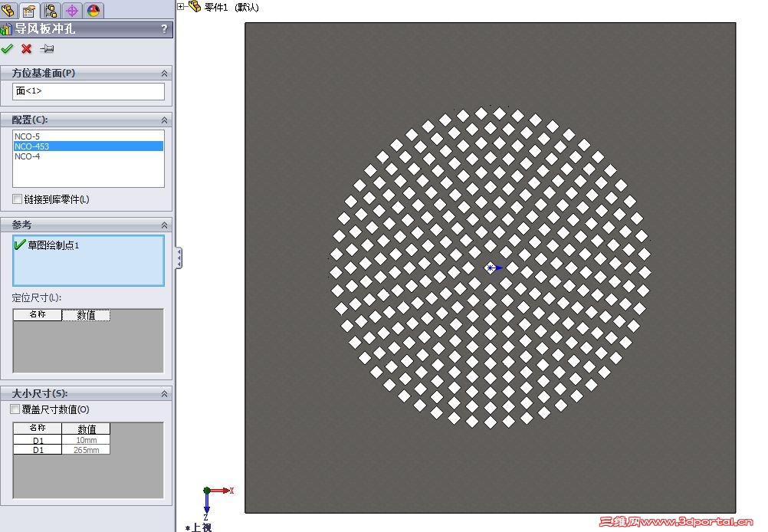
Task: Collapse the 方位基准面(P) section
Action: coord(164,73)
